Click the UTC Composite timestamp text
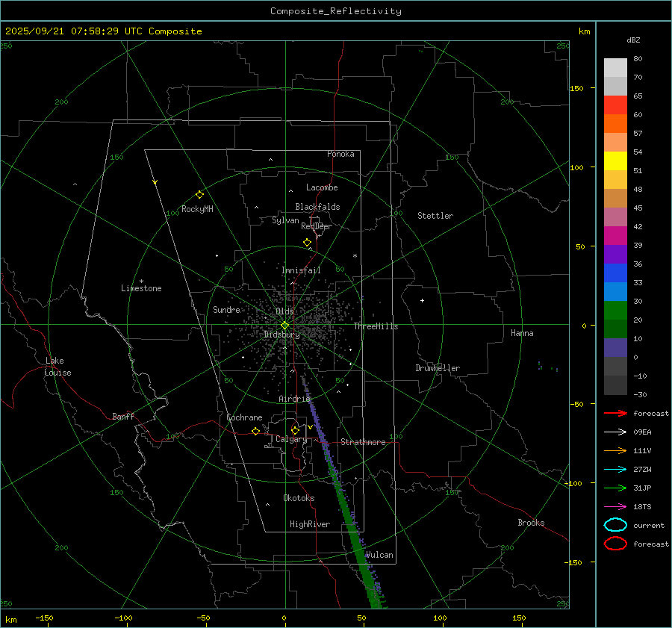Image resolution: width=672 pixels, height=628 pixels. [103, 31]
